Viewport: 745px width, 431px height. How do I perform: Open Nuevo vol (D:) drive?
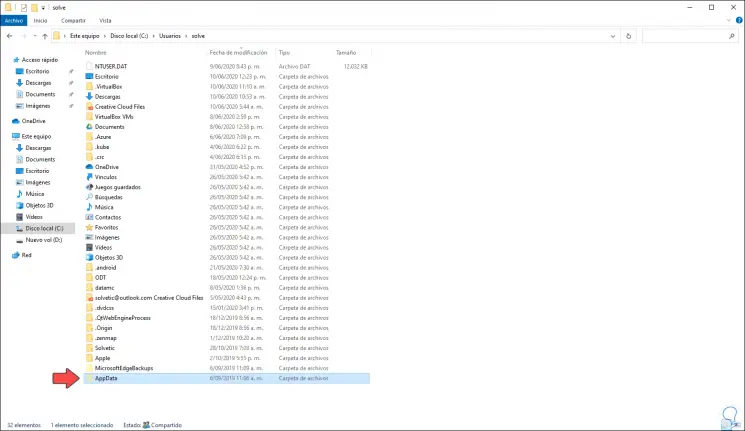pyautogui.click(x=44, y=240)
